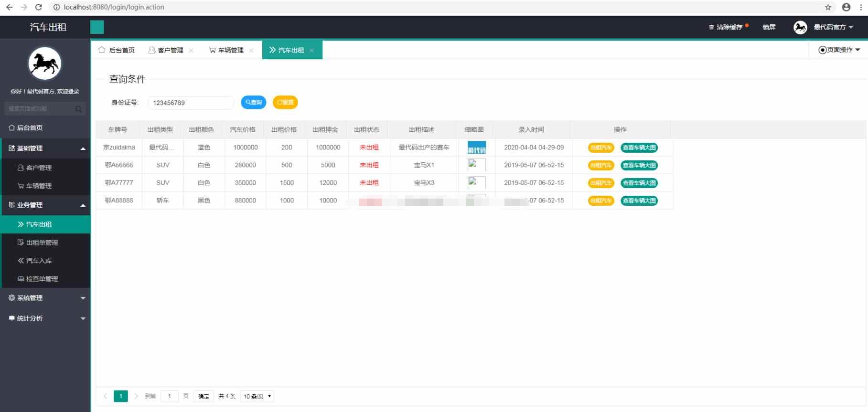Bookmark page with the star icon

click(828, 7)
